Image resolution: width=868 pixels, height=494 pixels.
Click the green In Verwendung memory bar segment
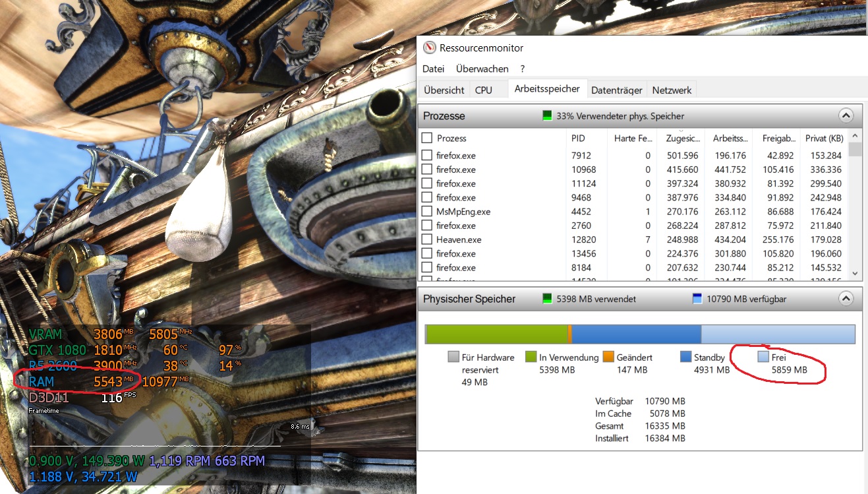497,334
